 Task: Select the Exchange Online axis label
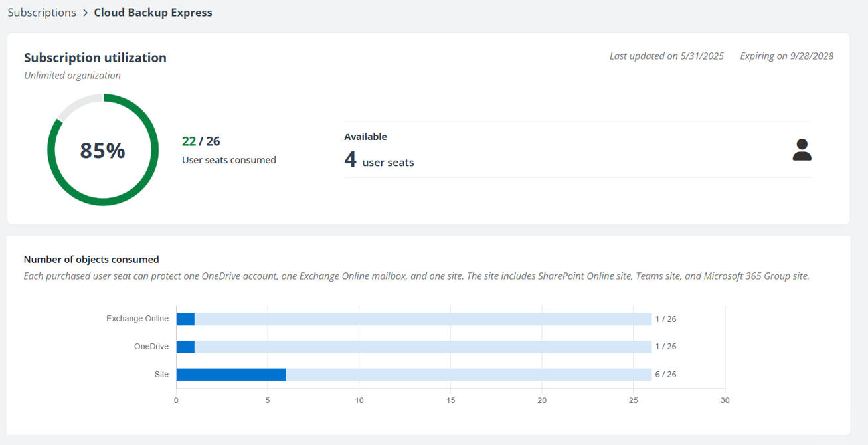tap(137, 319)
